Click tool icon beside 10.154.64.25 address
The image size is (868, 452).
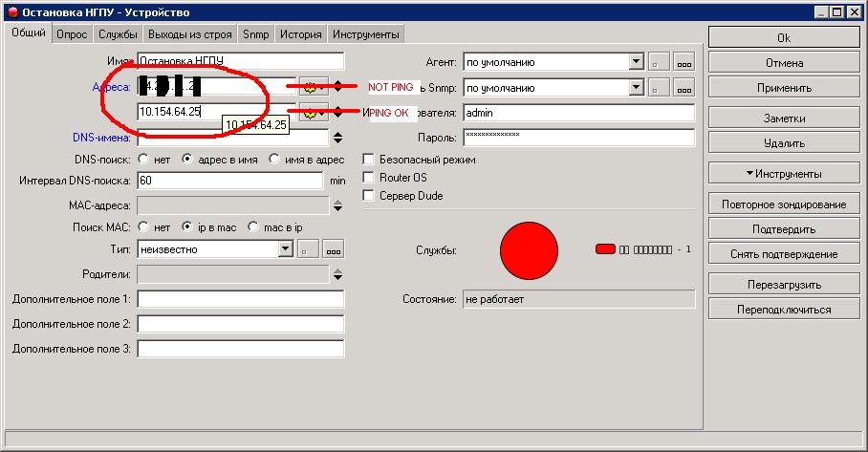point(314,113)
